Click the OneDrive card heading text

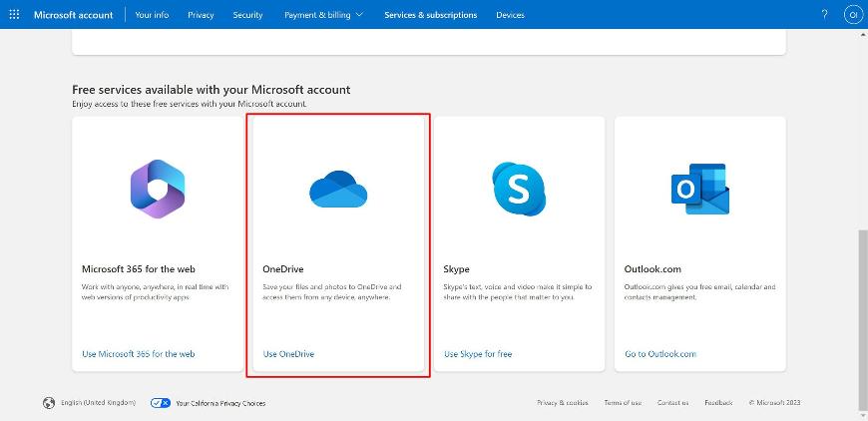(283, 269)
